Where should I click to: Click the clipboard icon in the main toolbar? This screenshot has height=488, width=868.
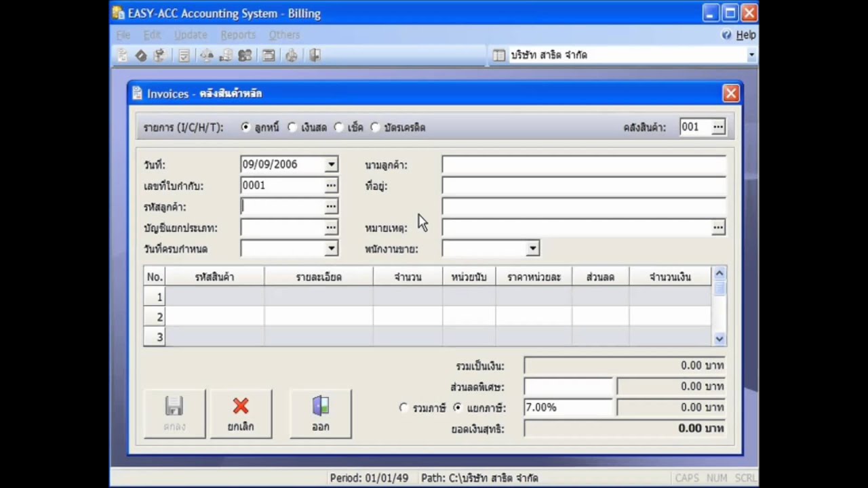(x=123, y=56)
